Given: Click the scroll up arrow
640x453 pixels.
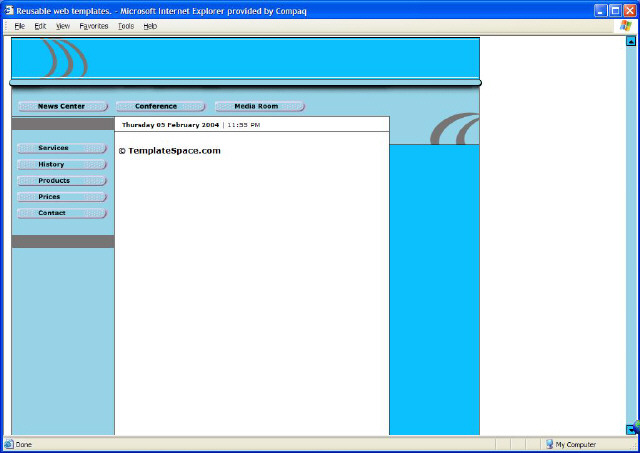Looking at the screenshot, I should pyautogui.click(x=631, y=41).
